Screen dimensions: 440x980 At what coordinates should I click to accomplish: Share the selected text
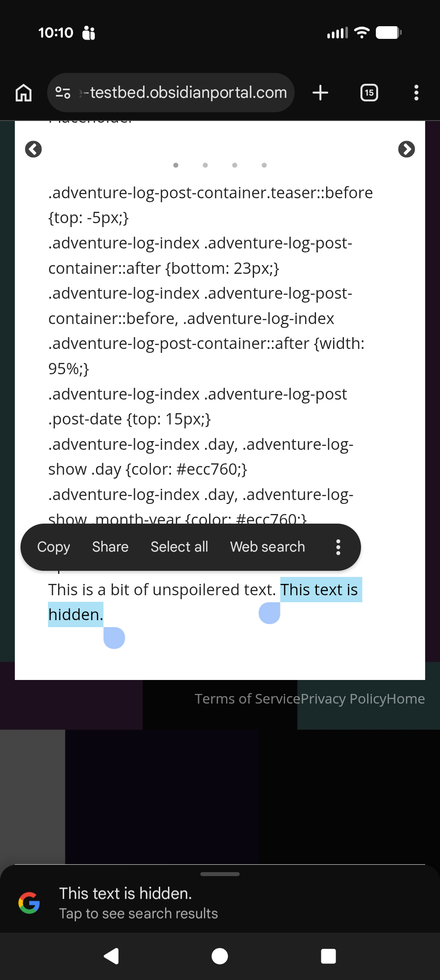(x=110, y=547)
